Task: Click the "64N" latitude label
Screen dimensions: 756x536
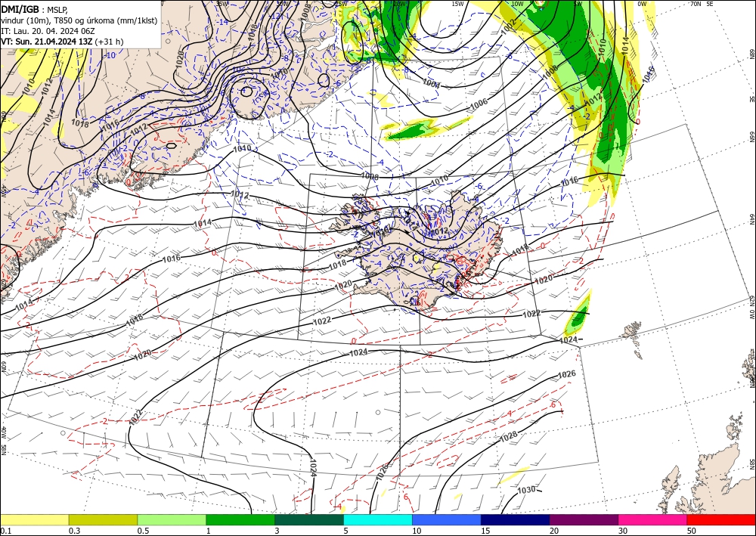Action: coord(752,219)
